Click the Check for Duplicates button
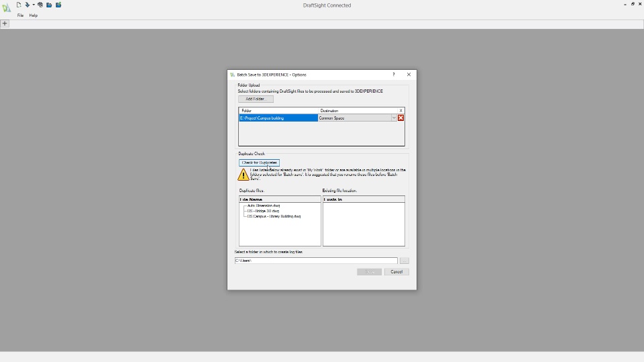The width and height of the screenshot is (644, 362). click(259, 163)
